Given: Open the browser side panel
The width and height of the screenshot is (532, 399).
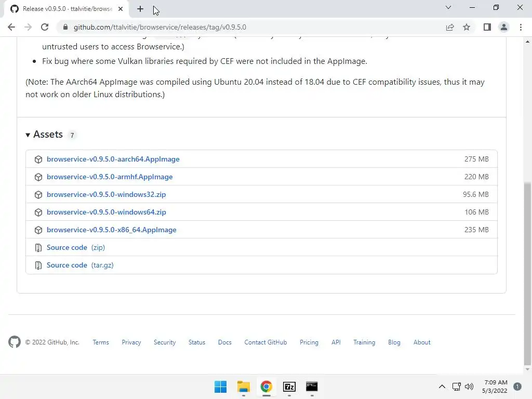Looking at the screenshot, I should coord(487,27).
